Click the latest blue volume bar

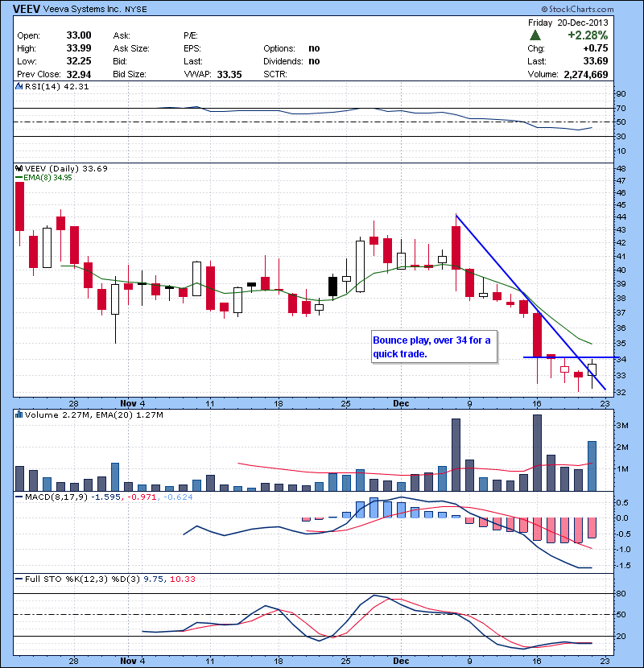pos(592,466)
